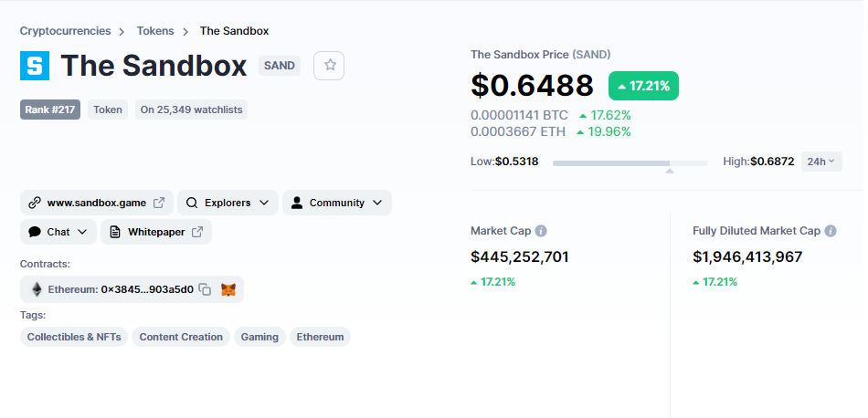Add token to MetaMask fox icon

tap(228, 289)
